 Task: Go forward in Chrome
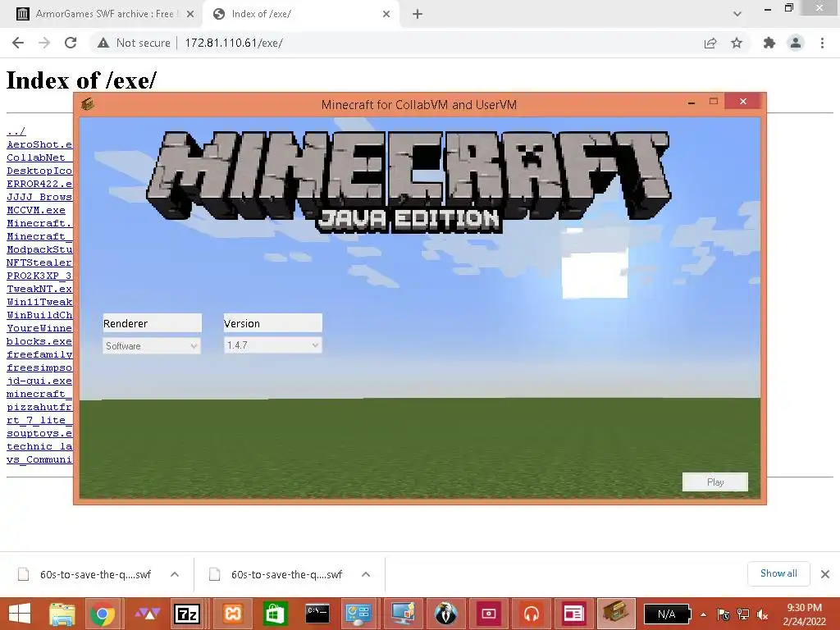44,43
